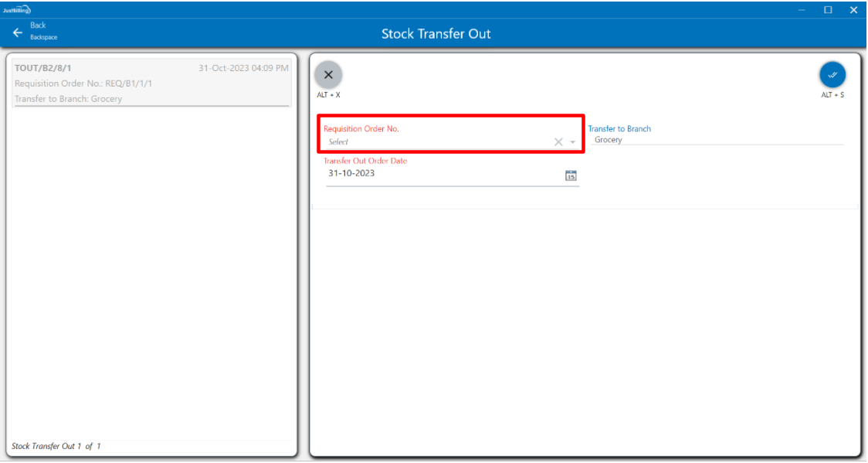This screenshot has width=868, height=463.
Task: Click the Transfer to Branch Grocery field
Action: click(714, 140)
